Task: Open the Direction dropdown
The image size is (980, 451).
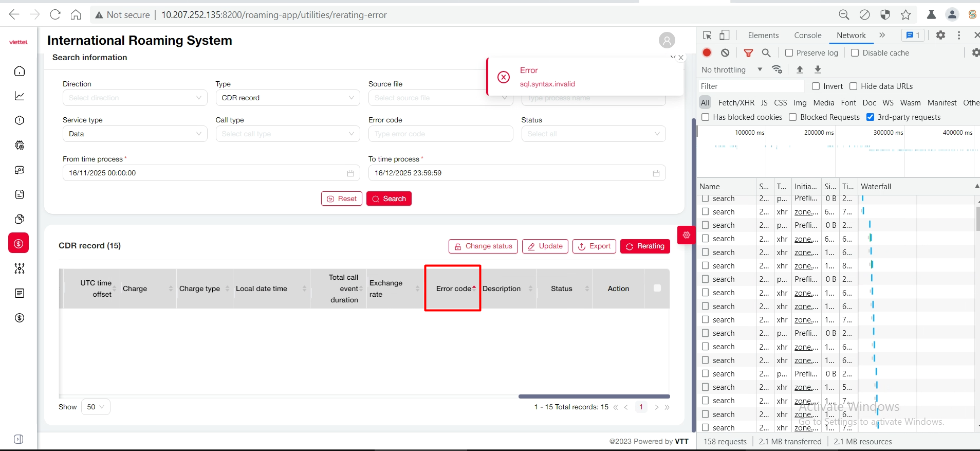Action: (x=135, y=98)
